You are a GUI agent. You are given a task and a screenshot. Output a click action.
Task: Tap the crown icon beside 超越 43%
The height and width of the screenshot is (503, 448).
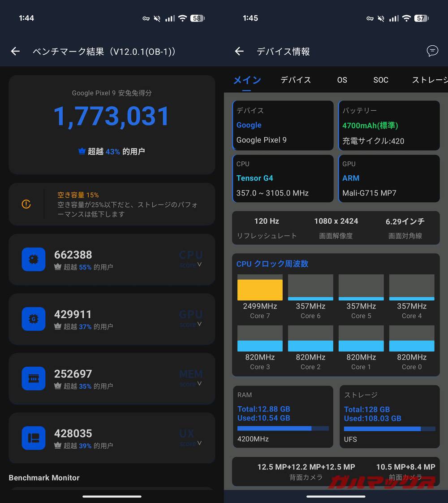coord(82,151)
